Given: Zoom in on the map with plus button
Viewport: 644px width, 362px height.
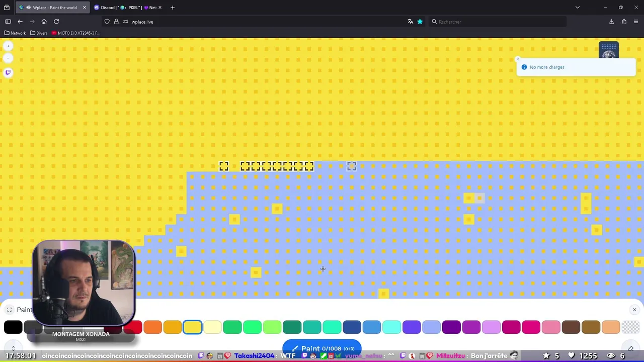Looking at the screenshot, I should [x=8, y=46].
